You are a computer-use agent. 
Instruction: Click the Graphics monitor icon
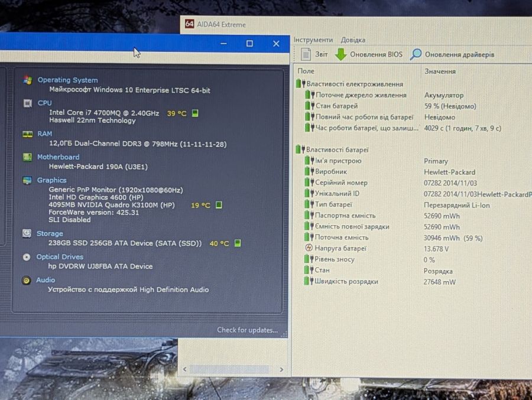[x=27, y=180]
